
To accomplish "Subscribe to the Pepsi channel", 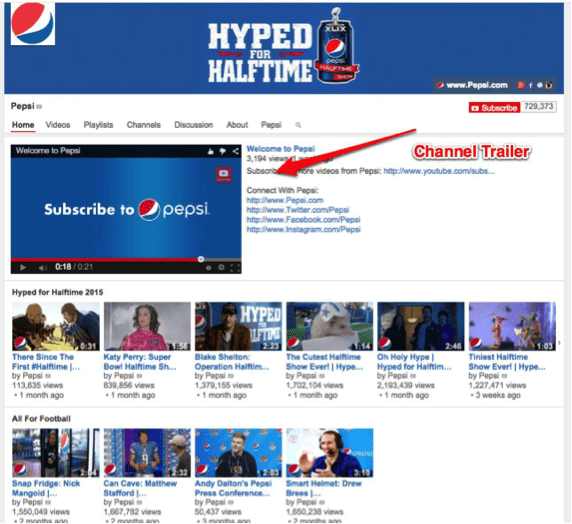I will [494, 108].
